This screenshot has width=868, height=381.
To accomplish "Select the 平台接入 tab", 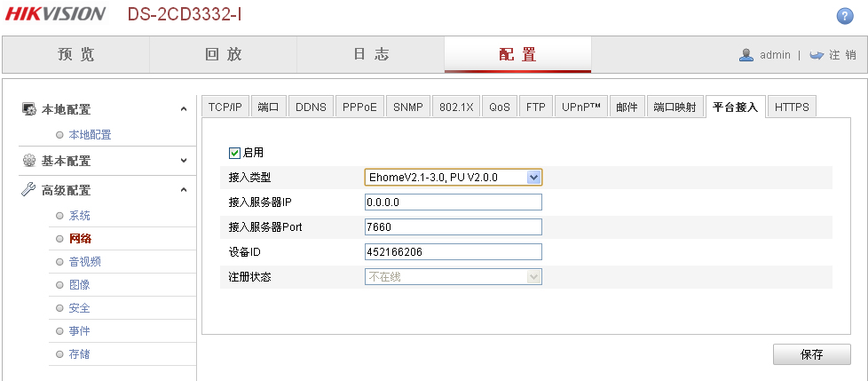I will (735, 107).
